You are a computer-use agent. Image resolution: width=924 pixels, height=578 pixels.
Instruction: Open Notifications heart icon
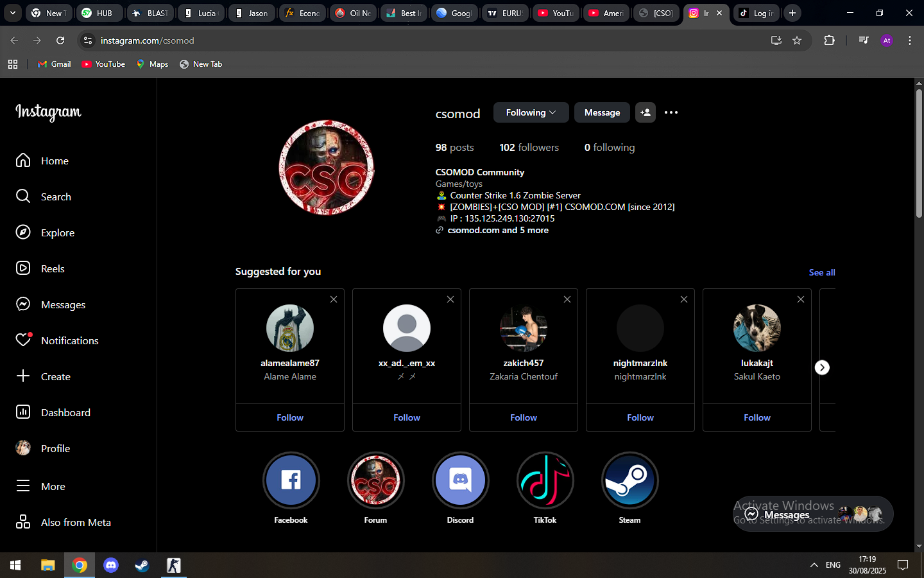click(x=24, y=340)
